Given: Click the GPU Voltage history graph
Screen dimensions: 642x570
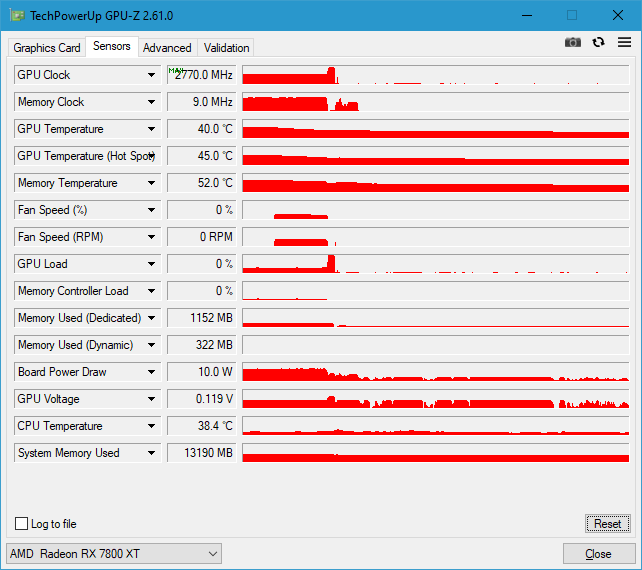Looking at the screenshot, I should pos(436,399).
